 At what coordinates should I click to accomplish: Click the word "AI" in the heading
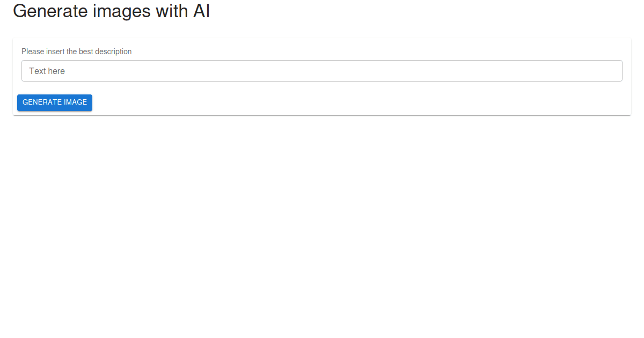pos(201,11)
